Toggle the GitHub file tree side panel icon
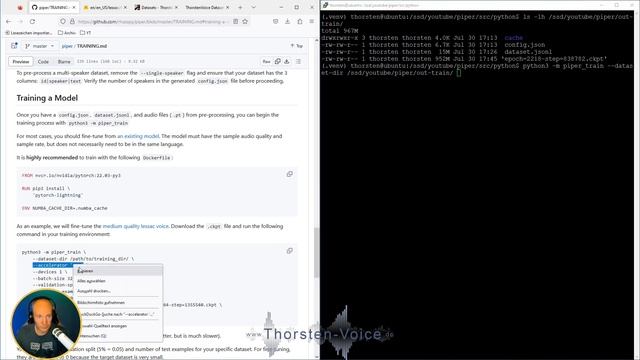Screen dimensions: 640x360 [x=14, y=46]
